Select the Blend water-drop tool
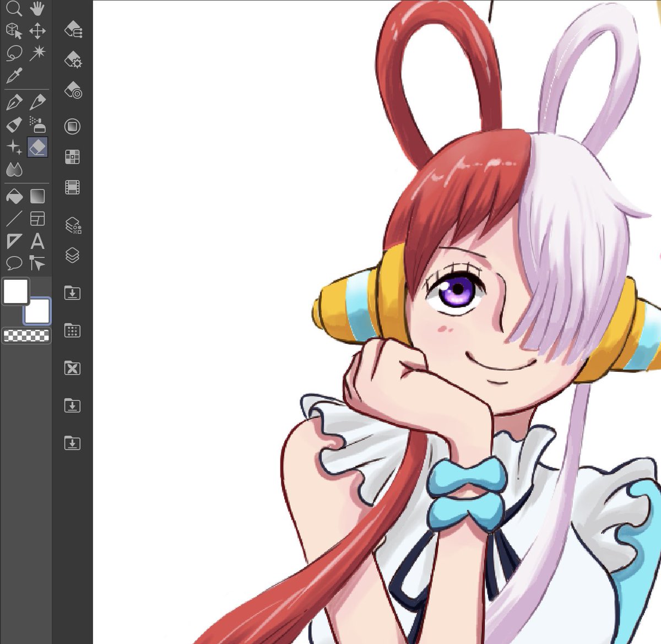This screenshot has width=661, height=644. (14, 170)
